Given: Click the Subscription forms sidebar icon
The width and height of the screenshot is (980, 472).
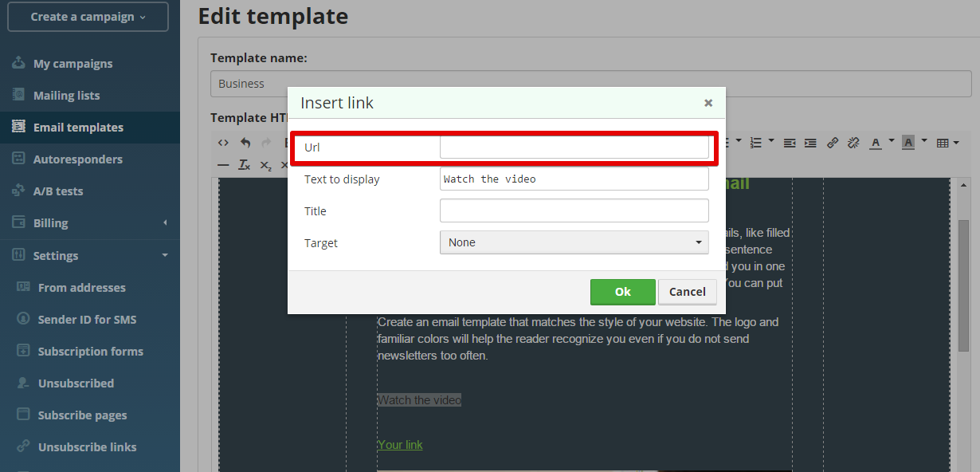Looking at the screenshot, I should click(x=23, y=351).
